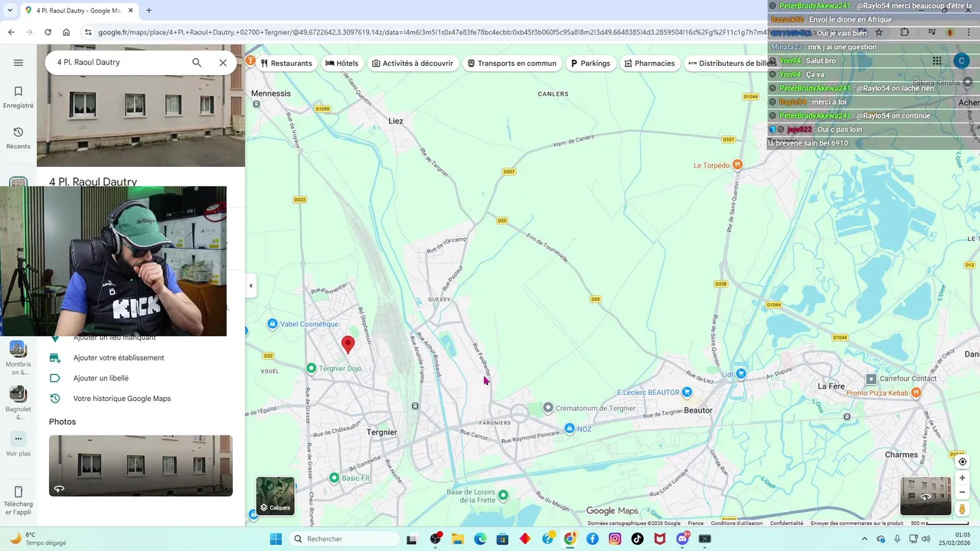Screen dimensions: 980x551
Task: Select the Parkings filter chip
Action: (x=590, y=64)
